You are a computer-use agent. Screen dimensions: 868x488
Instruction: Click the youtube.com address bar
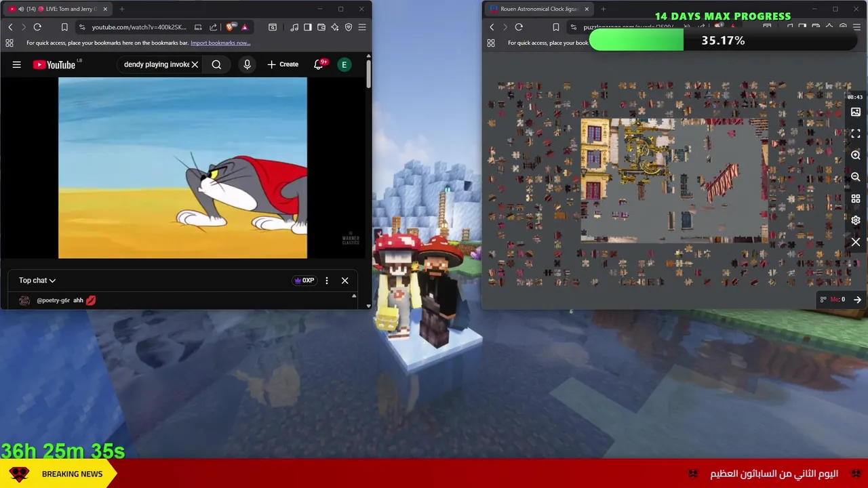tap(139, 27)
